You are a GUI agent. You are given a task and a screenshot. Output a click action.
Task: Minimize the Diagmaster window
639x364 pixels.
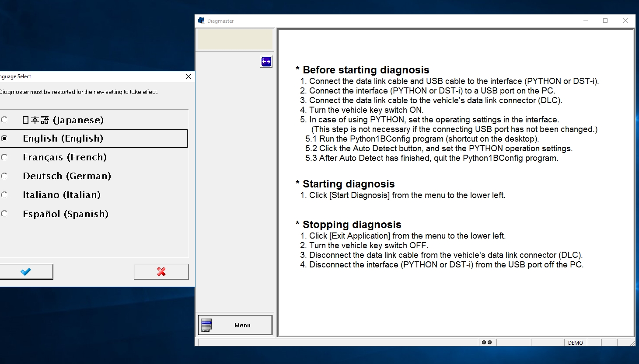click(x=585, y=21)
